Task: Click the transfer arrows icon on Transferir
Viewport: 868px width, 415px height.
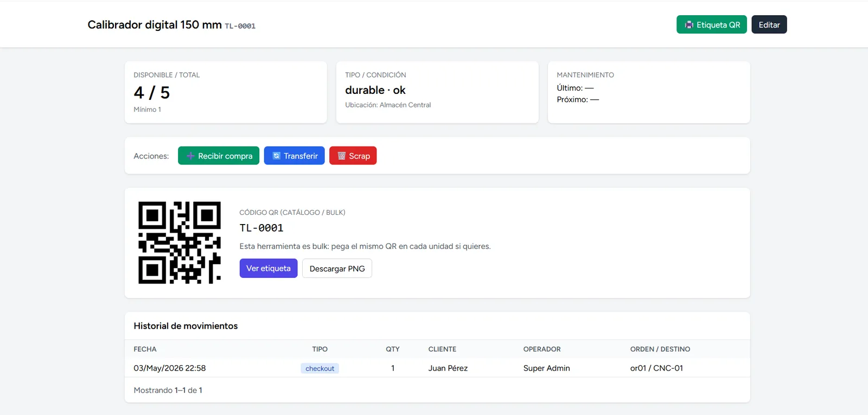Action: pos(276,156)
